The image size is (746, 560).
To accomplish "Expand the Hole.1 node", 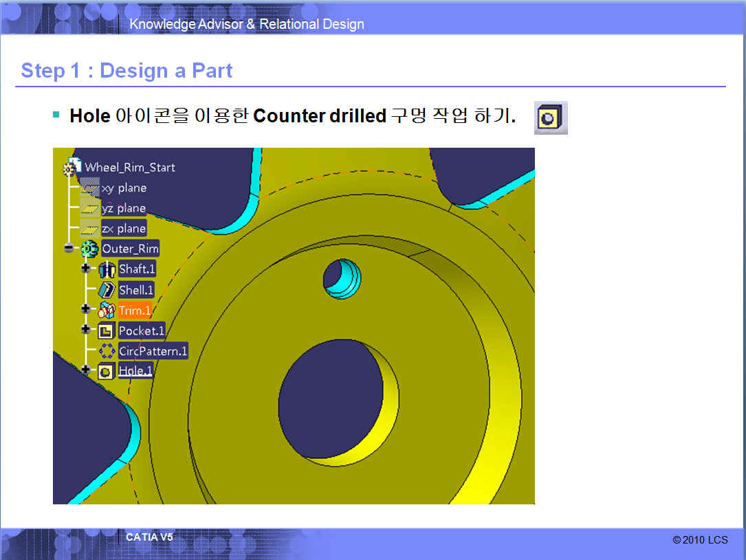I will (86, 370).
